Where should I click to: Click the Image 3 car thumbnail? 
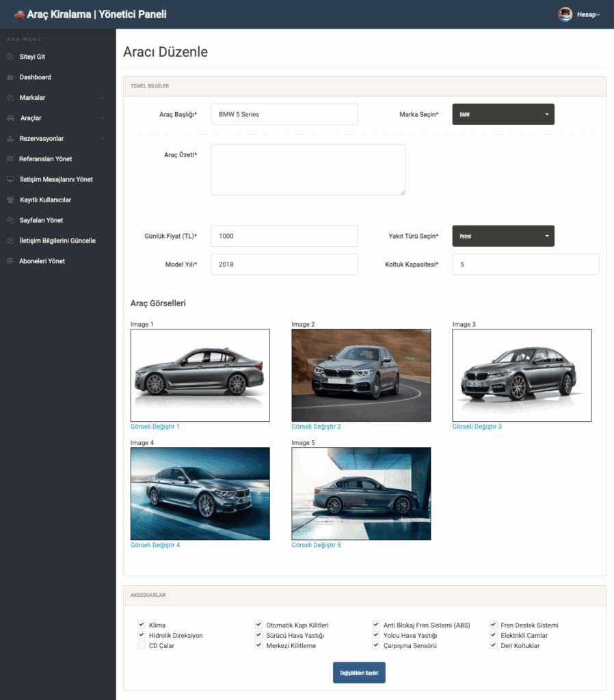(x=522, y=375)
